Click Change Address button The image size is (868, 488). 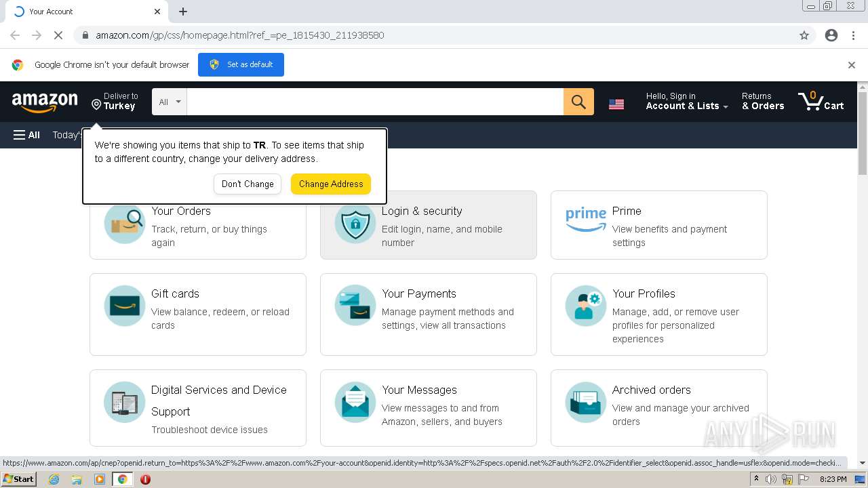click(x=331, y=184)
